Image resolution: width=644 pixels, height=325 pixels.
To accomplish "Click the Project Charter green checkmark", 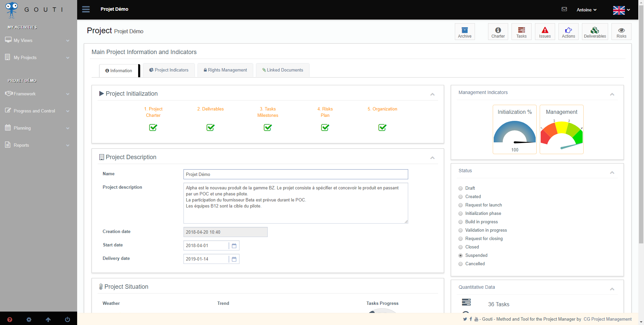I will pyautogui.click(x=153, y=128).
